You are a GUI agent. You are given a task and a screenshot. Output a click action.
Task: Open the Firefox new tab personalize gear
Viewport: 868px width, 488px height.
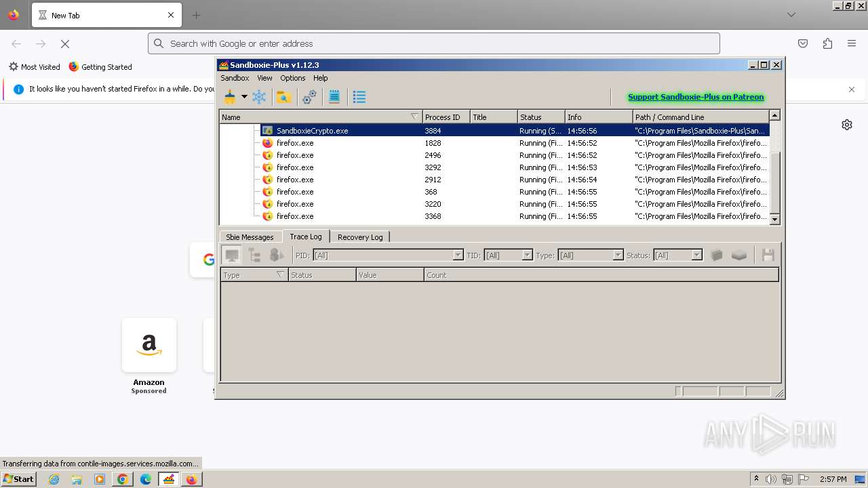(x=847, y=125)
